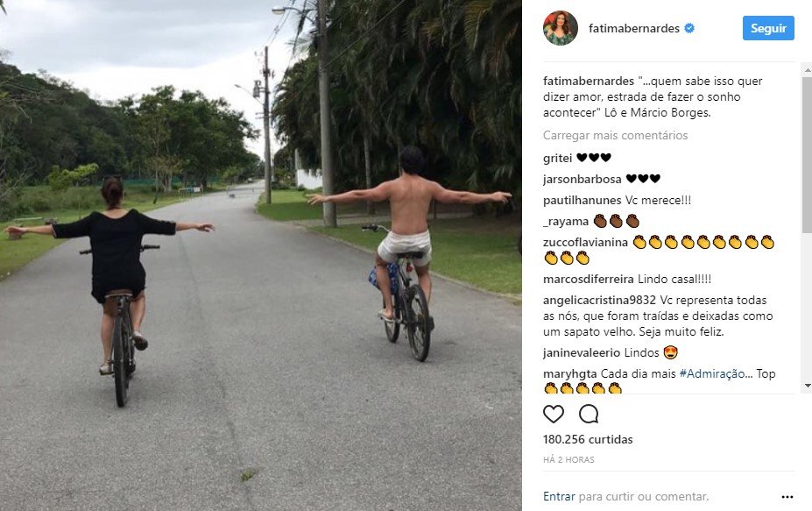The width and height of the screenshot is (812, 511).
Task: Click the heart like icon
Action: point(553,414)
